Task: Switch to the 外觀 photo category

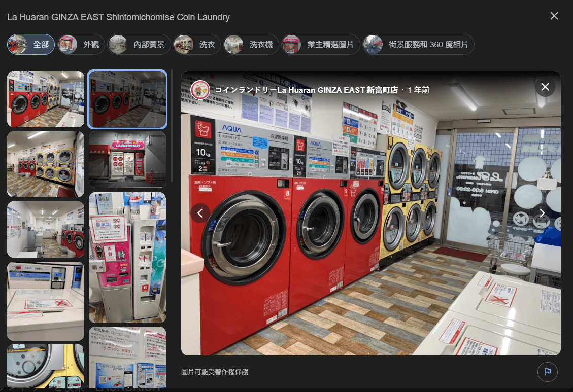Action: (x=81, y=44)
